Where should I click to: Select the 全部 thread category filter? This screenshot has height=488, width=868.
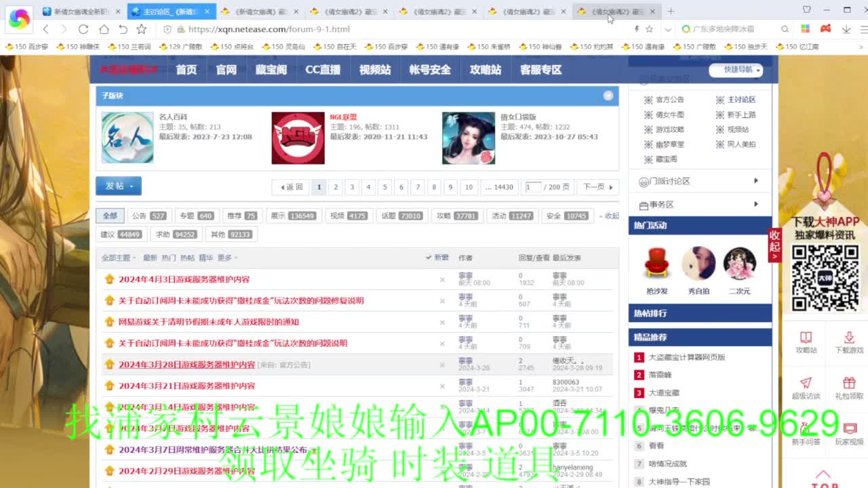click(110, 216)
